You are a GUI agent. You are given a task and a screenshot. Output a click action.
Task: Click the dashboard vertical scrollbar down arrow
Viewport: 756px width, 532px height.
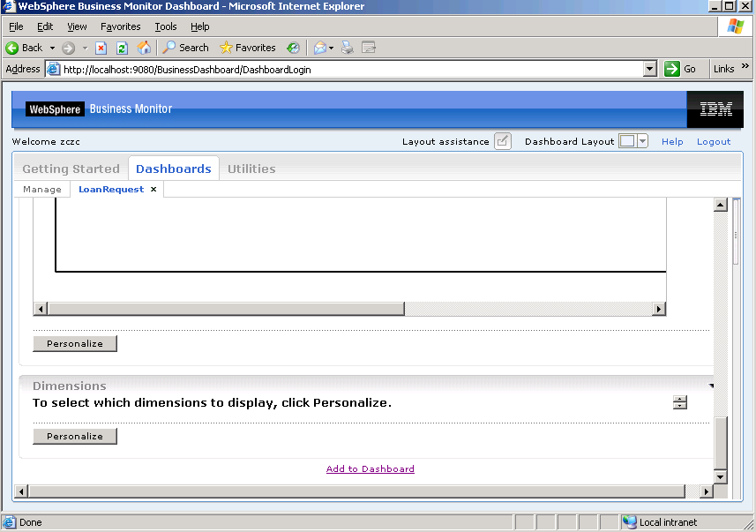(x=721, y=477)
